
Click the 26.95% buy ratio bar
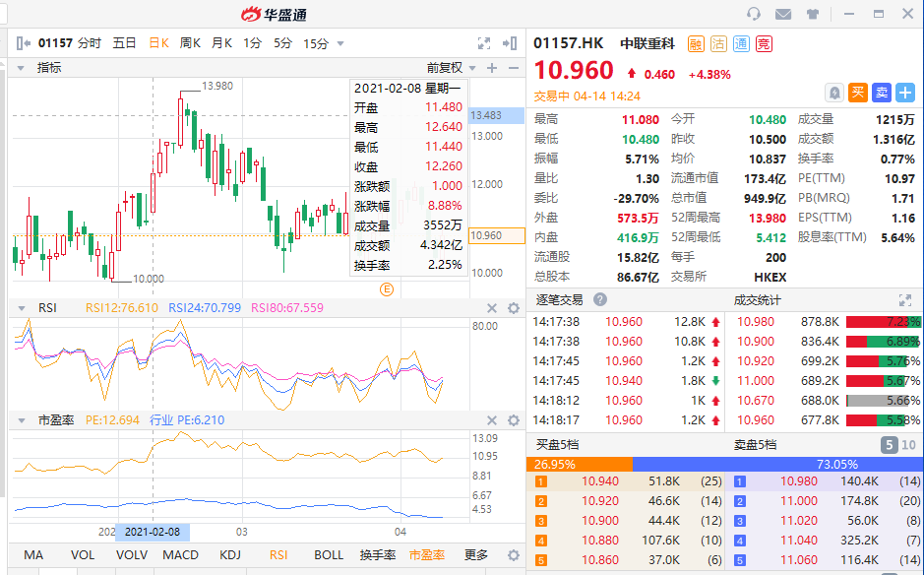click(x=580, y=464)
